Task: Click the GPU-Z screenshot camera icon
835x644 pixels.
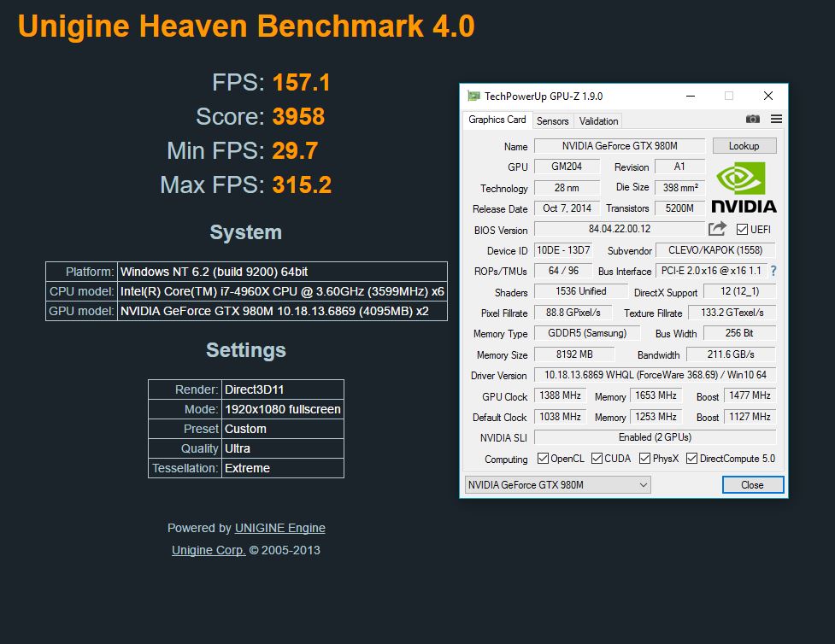Action: coord(752,119)
